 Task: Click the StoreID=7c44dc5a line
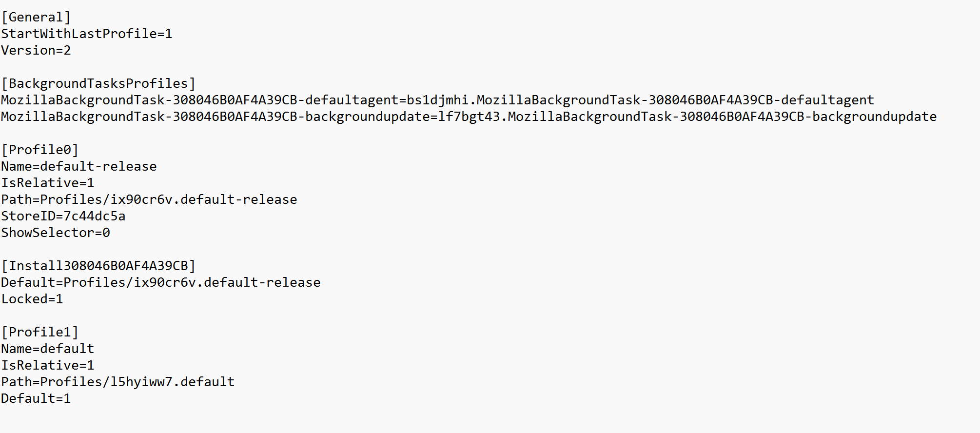[x=63, y=216]
